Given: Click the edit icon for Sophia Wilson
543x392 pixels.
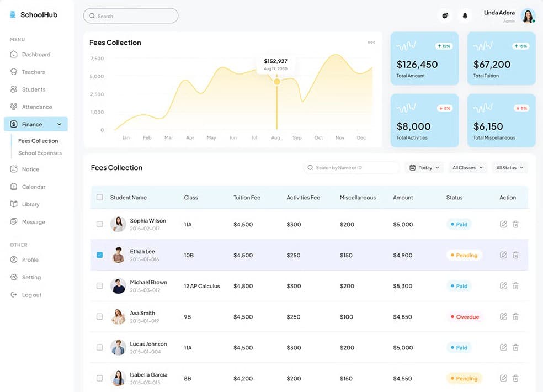Looking at the screenshot, I should tap(503, 224).
